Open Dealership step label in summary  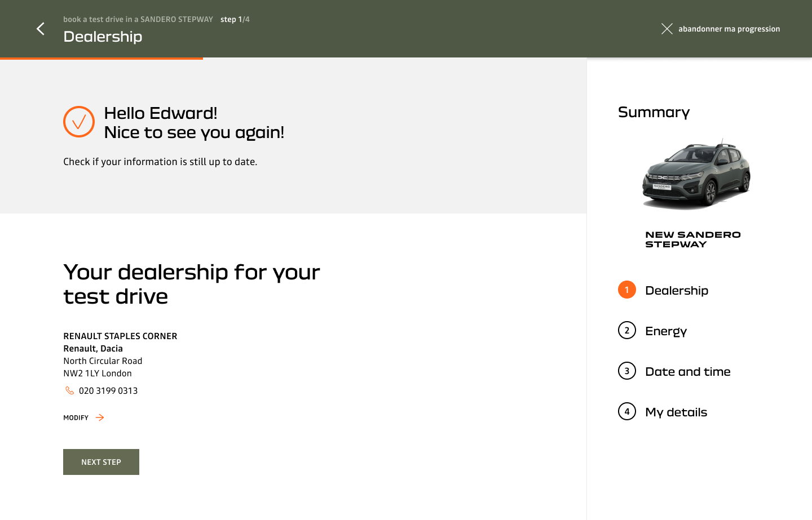677,291
